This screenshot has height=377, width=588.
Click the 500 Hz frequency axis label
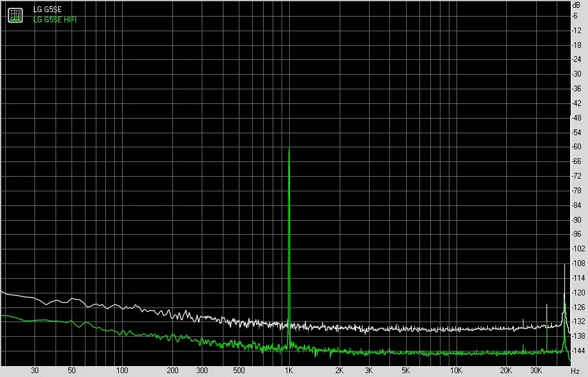(x=239, y=371)
